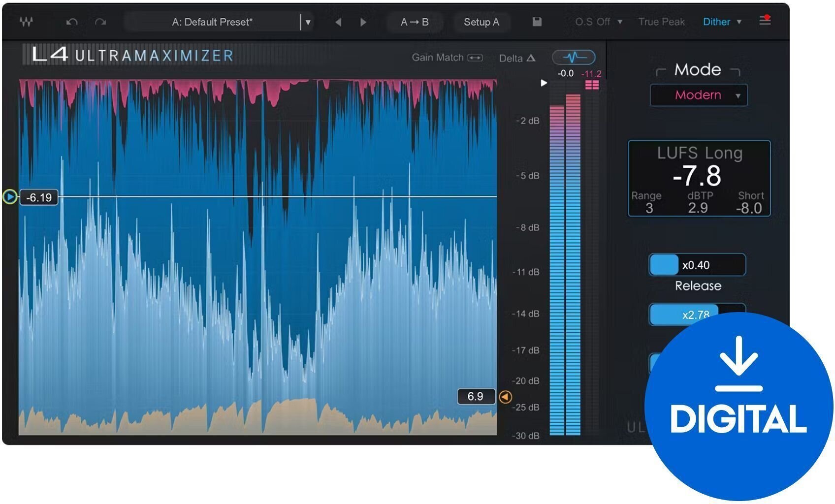The image size is (835, 504).
Task: Open the hamburger settings menu icon
Action: [765, 22]
